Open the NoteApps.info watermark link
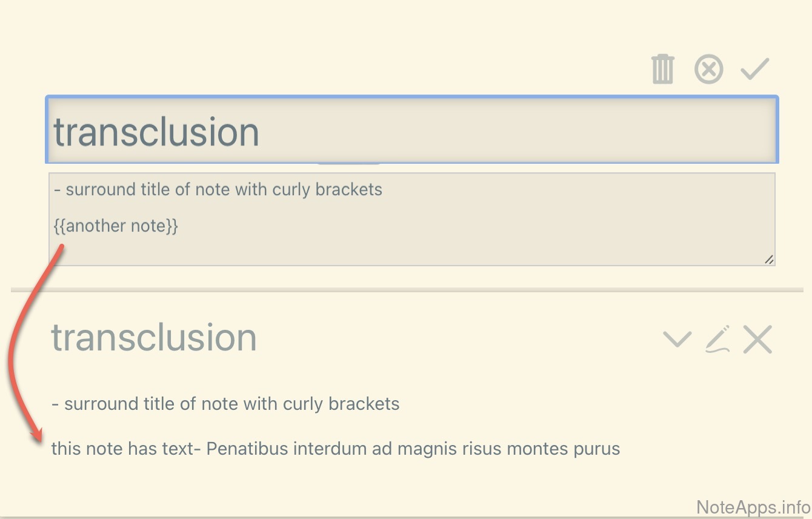 753,507
